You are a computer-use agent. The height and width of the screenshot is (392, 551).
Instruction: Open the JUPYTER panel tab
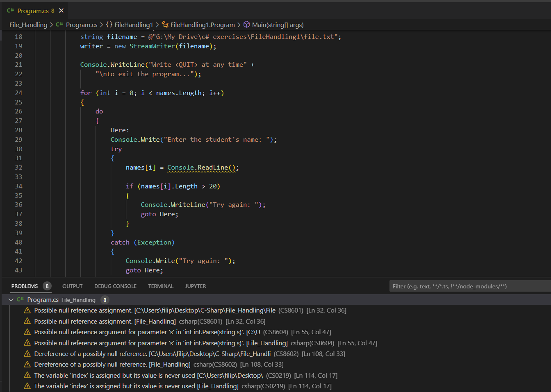coord(195,286)
